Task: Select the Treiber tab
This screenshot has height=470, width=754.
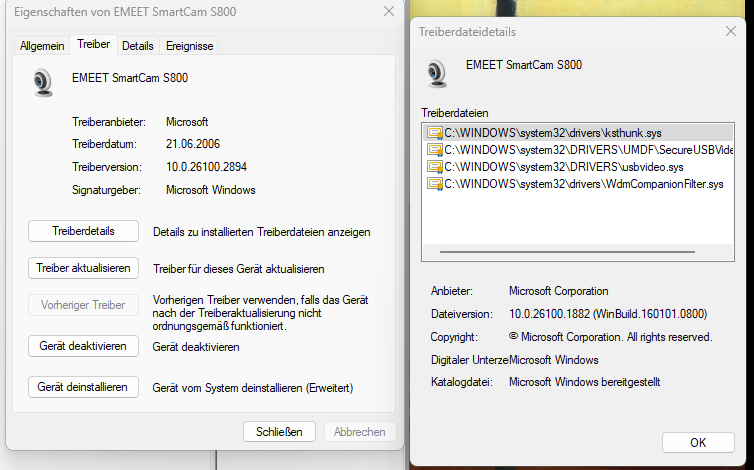Action: point(94,44)
